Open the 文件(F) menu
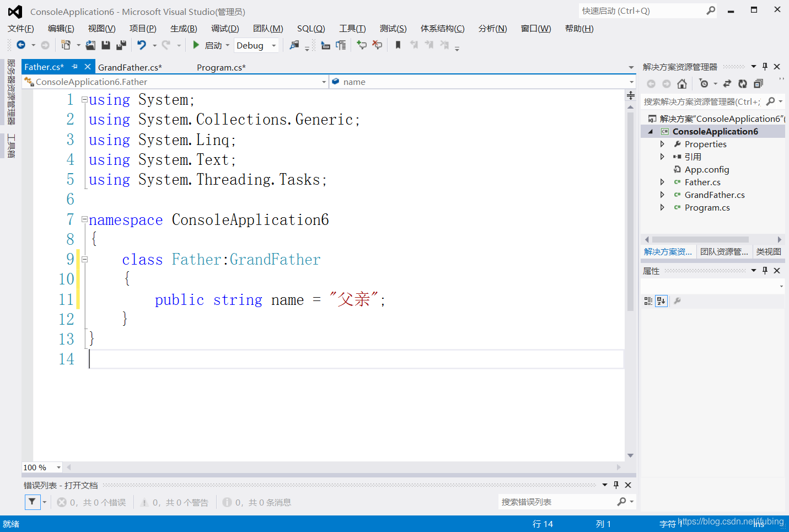This screenshot has height=532, width=789. click(x=21, y=29)
